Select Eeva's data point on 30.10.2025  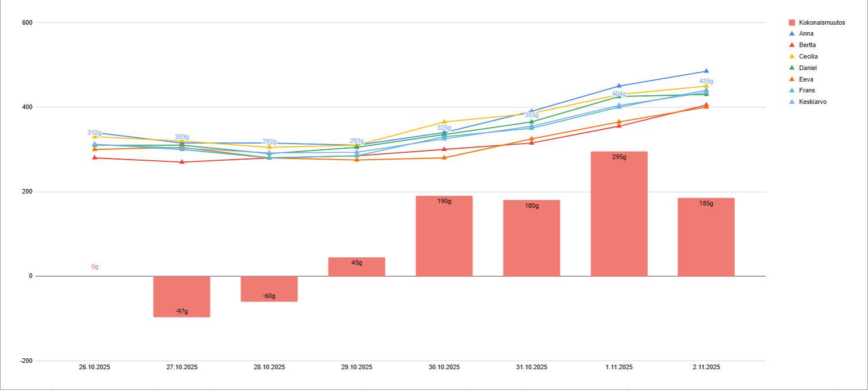click(x=444, y=157)
